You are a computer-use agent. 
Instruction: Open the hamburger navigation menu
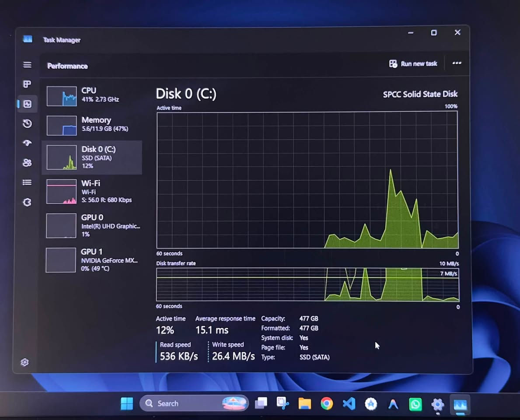coord(27,65)
